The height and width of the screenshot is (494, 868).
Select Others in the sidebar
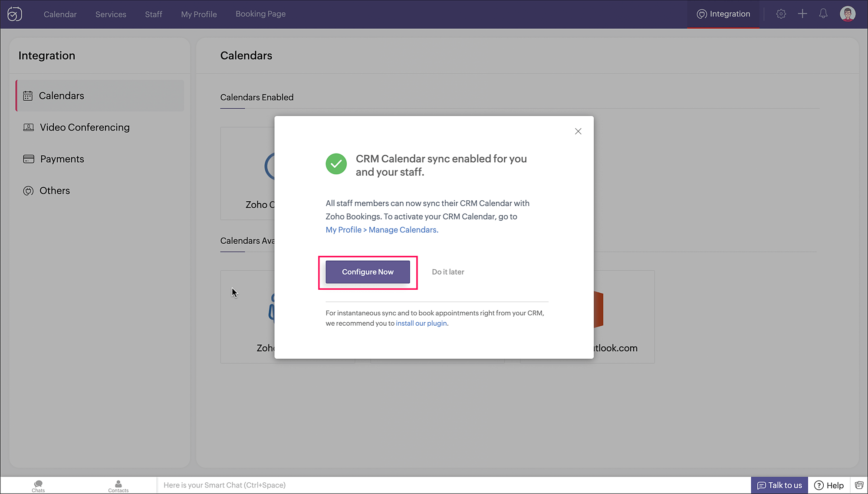(x=100, y=190)
